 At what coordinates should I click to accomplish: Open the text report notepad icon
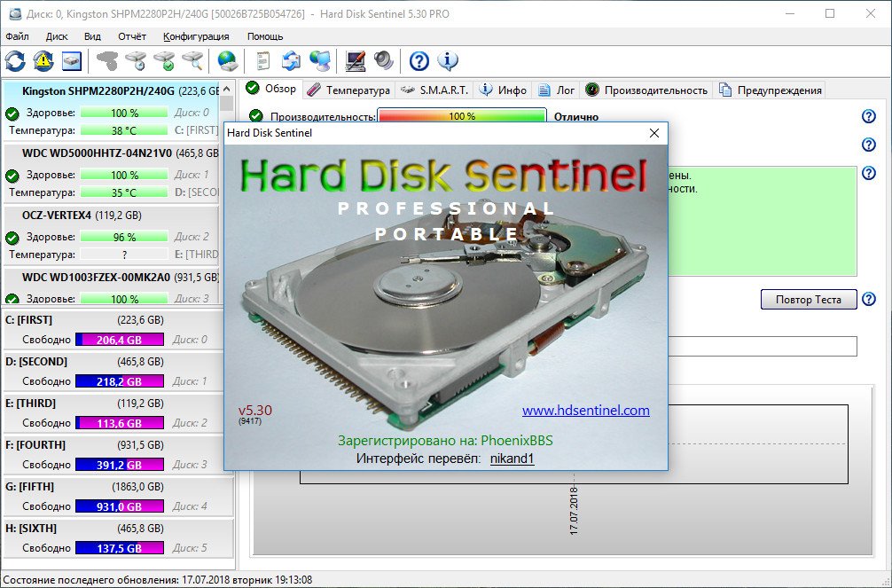pyautogui.click(x=262, y=61)
